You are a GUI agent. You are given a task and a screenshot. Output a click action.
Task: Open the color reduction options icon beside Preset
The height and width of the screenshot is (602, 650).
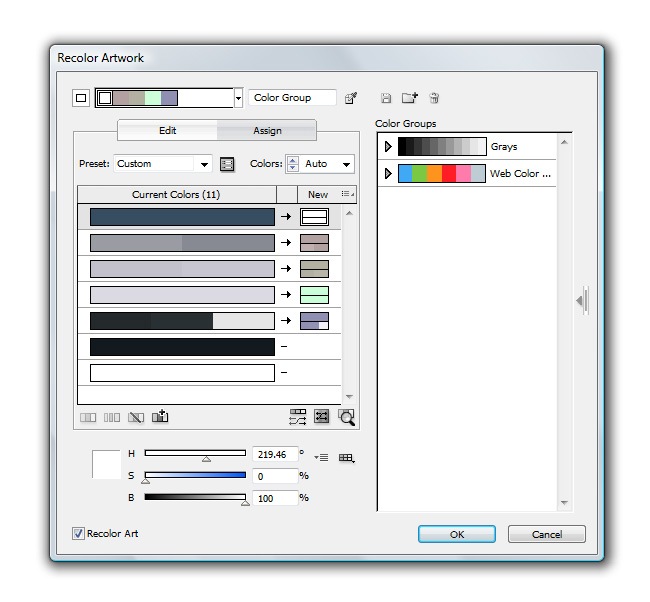point(227,164)
